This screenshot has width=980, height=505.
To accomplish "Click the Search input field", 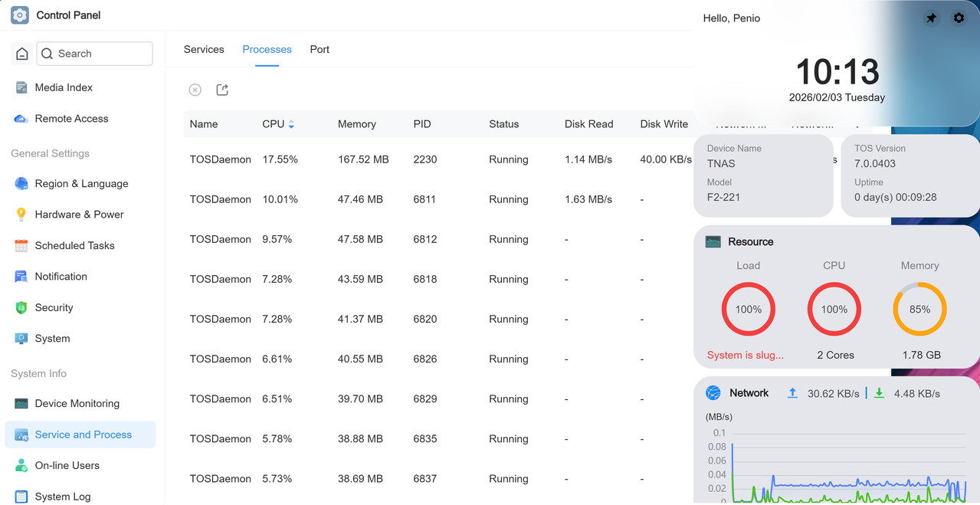I will click(95, 54).
